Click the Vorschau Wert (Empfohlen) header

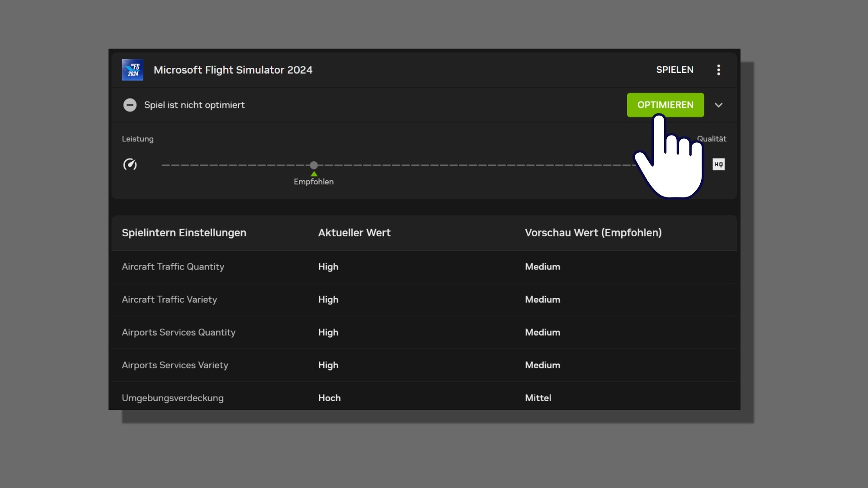coord(593,233)
